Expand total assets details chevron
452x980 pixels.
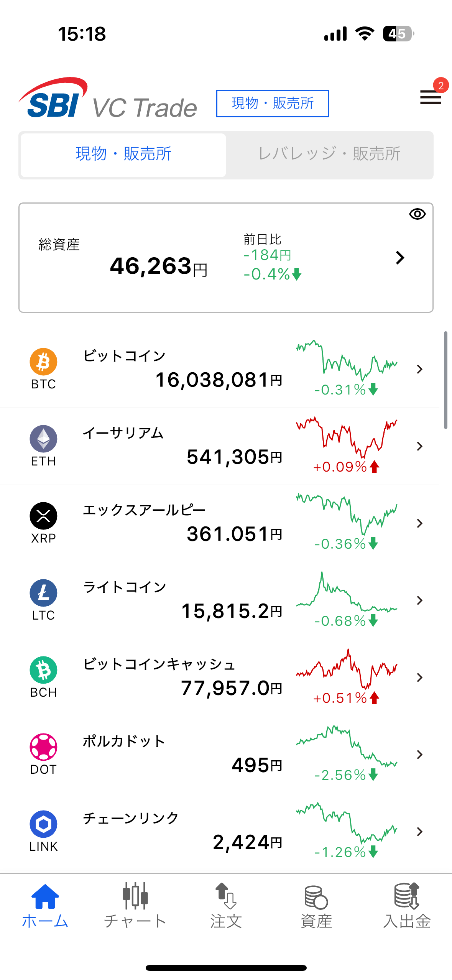(x=400, y=258)
